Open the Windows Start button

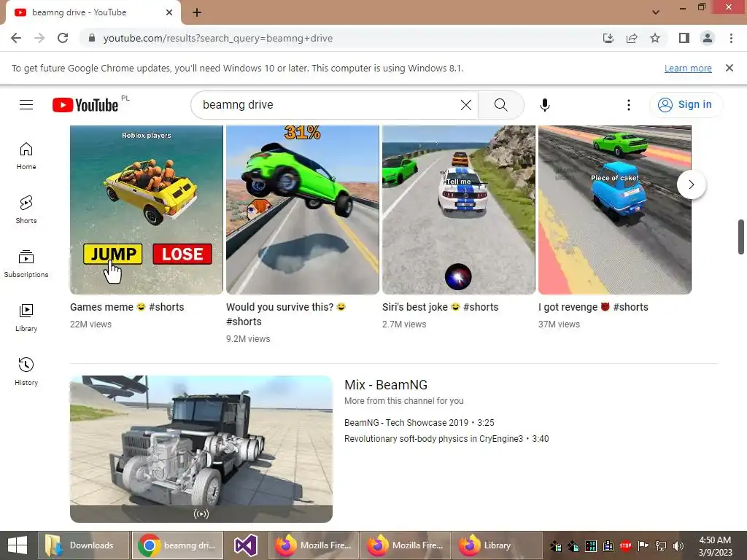click(18, 545)
